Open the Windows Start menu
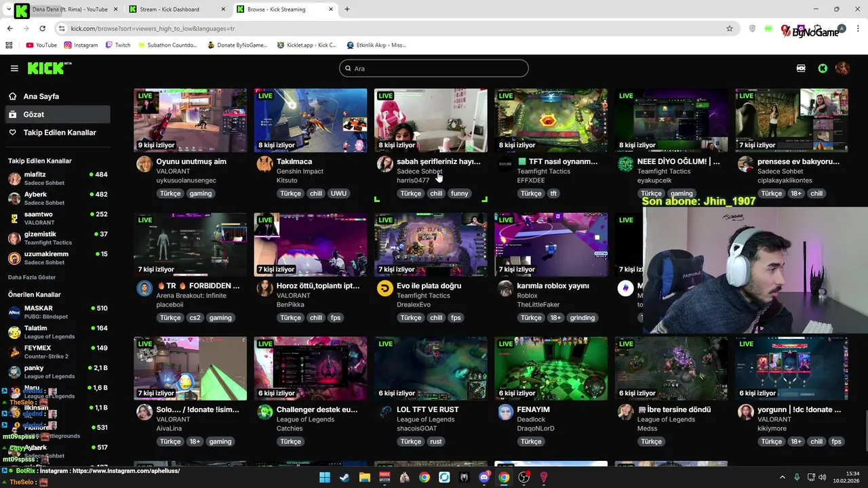The image size is (868, 488). point(325,477)
